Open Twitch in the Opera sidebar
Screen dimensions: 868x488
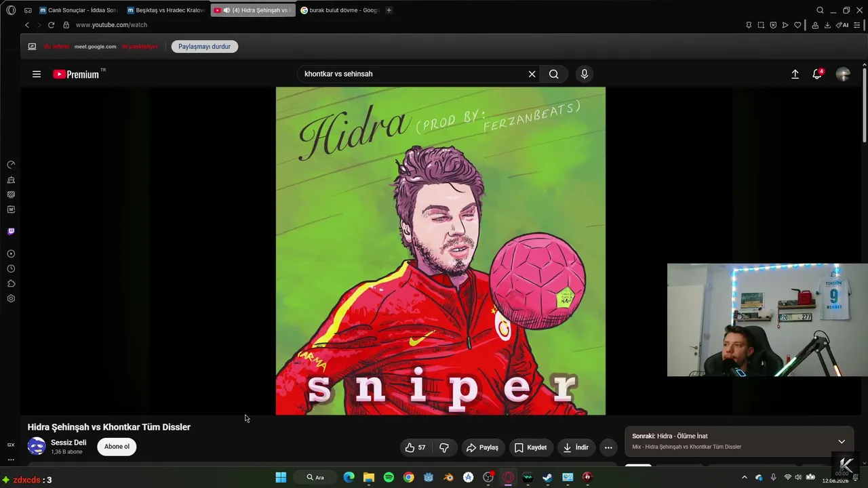click(11, 231)
